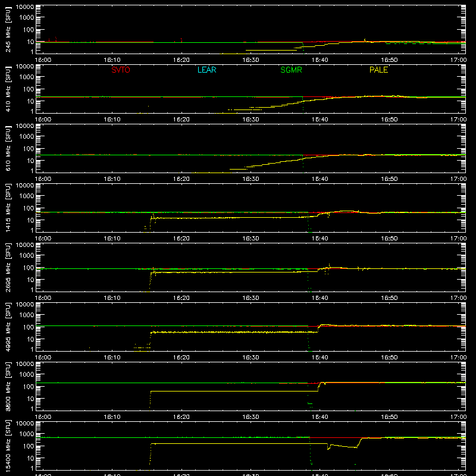Click 16:40 tick below the 610 MHz panel
The width and height of the screenshot is (476, 476).
point(320,179)
